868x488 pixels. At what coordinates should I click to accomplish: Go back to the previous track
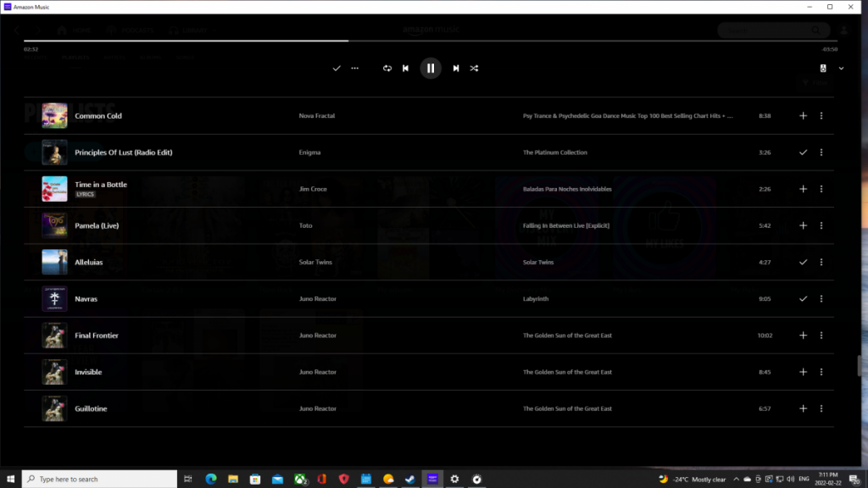pyautogui.click(x=405, y=68)
